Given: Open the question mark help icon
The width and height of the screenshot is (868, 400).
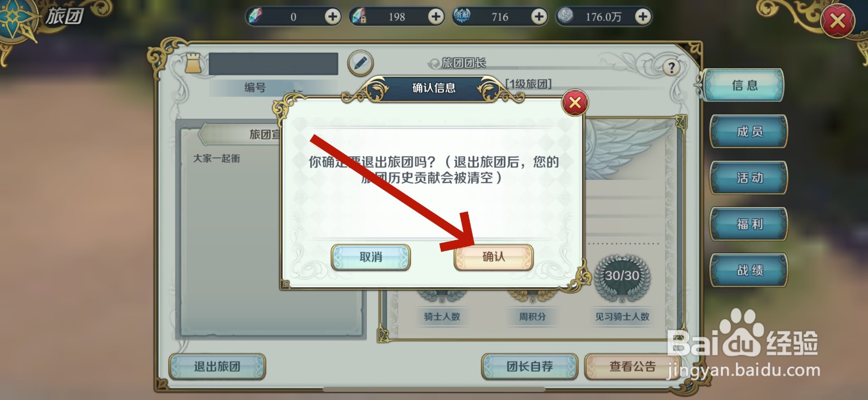Looking at the screenshot, I should coord(672,67).
